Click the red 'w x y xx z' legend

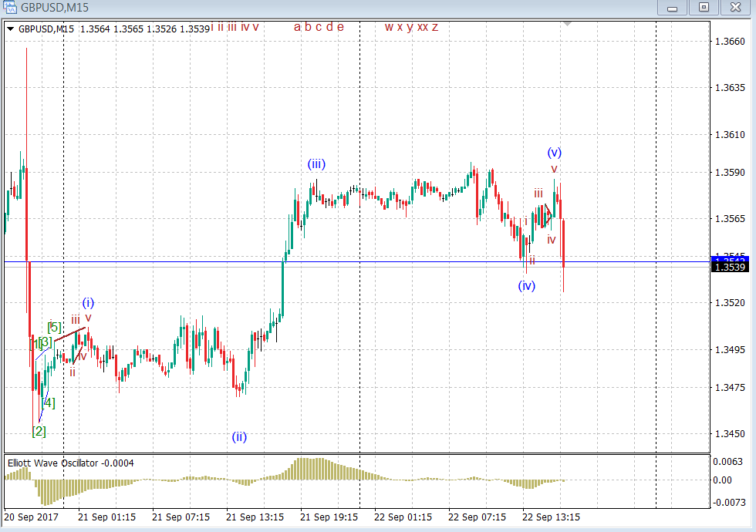(411, 27)
